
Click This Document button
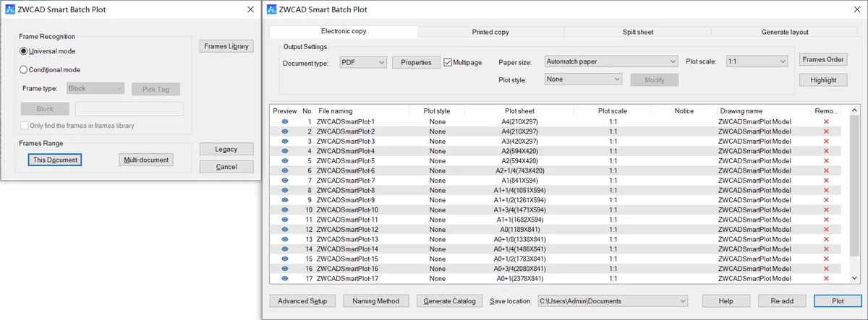click(55, 160)
